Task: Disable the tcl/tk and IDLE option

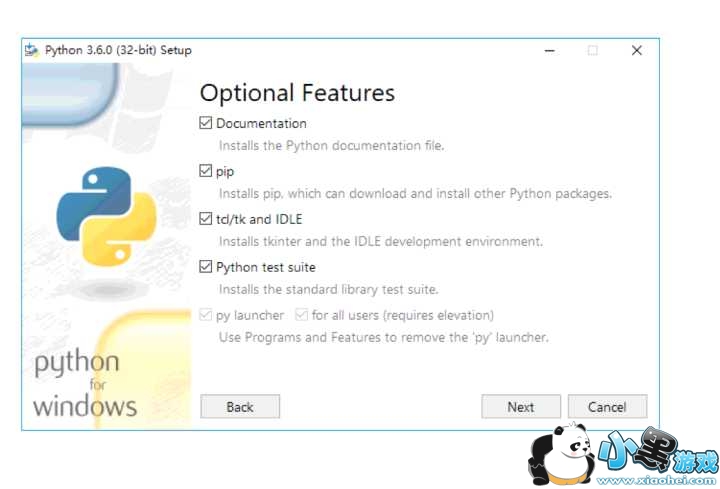Action: pos(206,219)
